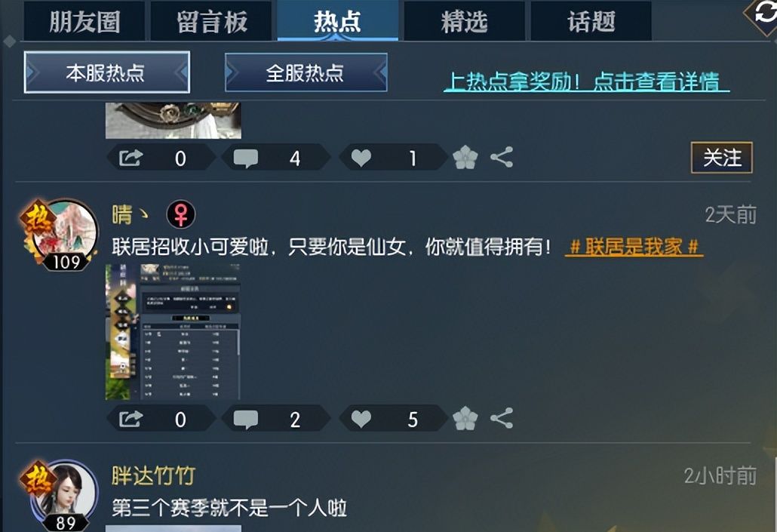
Task: Share 晴's post via share icon
Action: (502, 419)
